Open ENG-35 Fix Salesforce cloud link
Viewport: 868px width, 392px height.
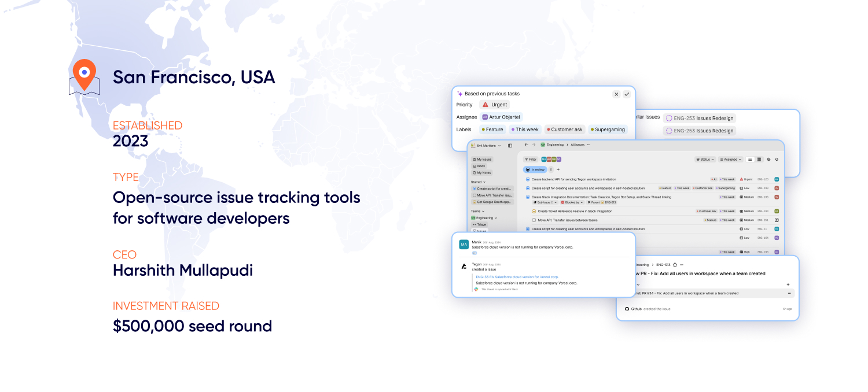(517, 277)
